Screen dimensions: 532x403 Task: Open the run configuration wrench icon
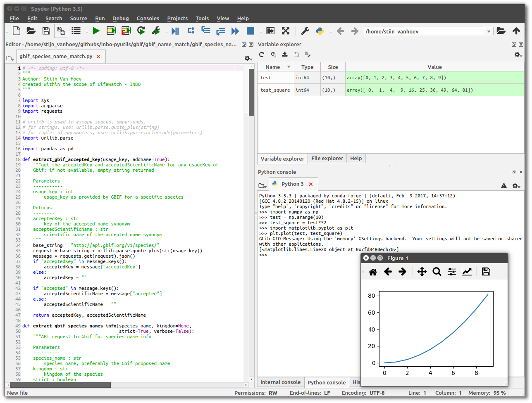click(156, 31)
